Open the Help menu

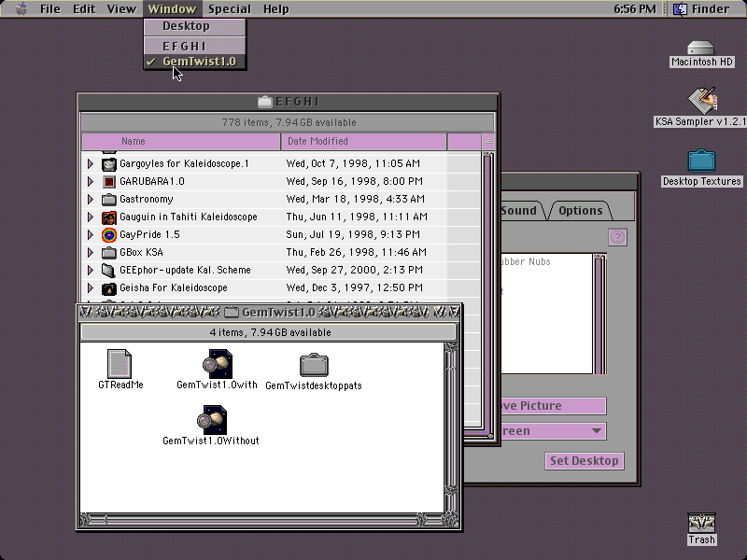tap(275, 8)
